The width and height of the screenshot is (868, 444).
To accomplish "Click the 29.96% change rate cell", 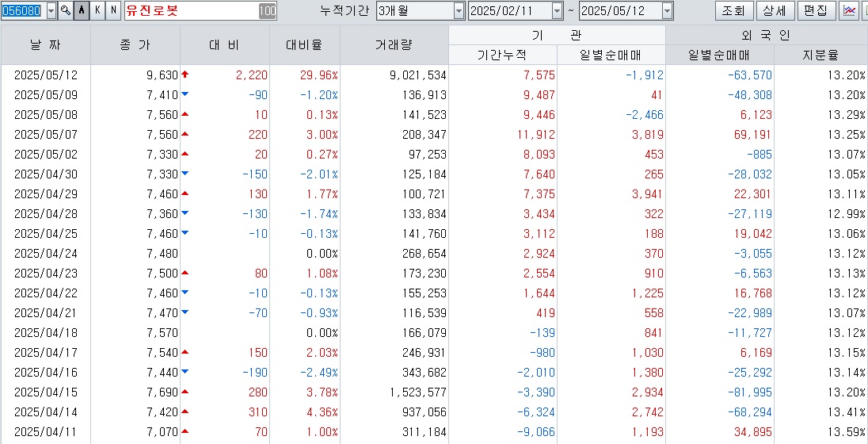I will 319,75.
